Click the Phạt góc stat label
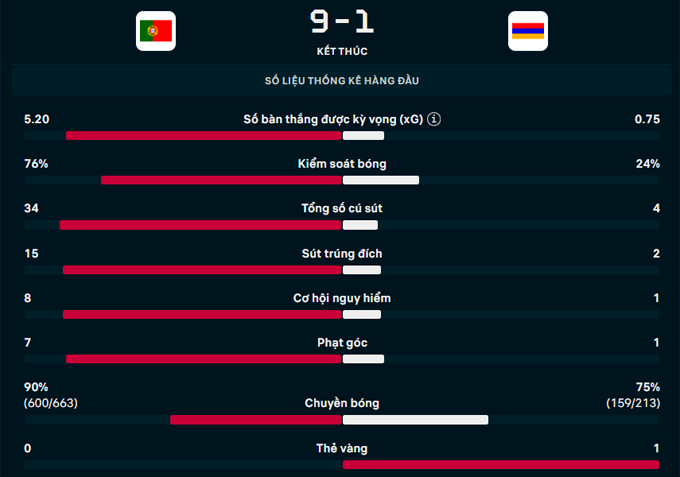 click(342, 343)
